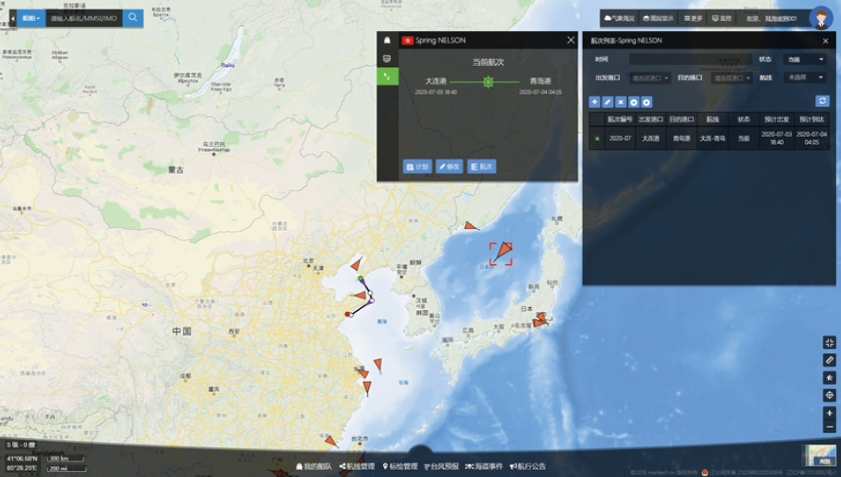The image size is (841, 477).
Task: Open the 状态 status dropdown
Action: (805, 59)
